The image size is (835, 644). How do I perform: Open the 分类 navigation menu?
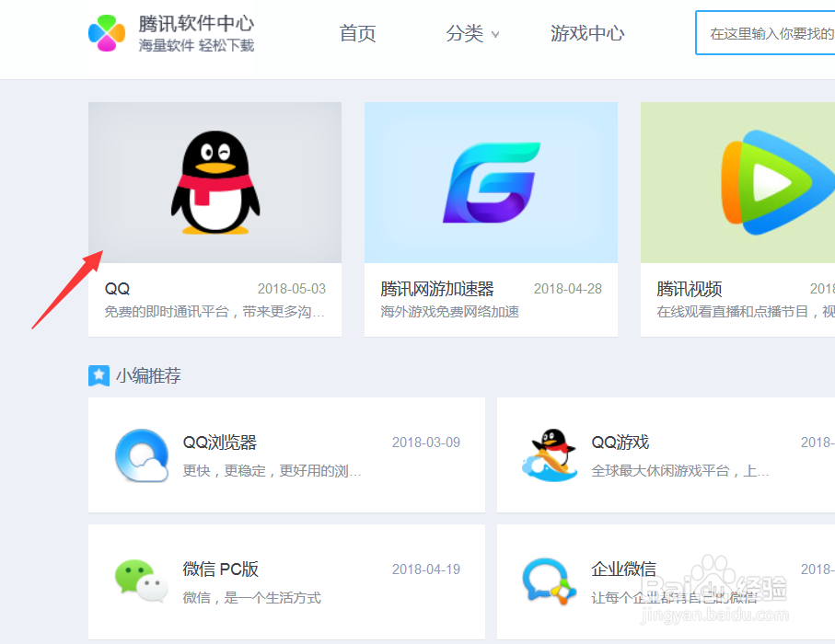click(x=464, y=33)
